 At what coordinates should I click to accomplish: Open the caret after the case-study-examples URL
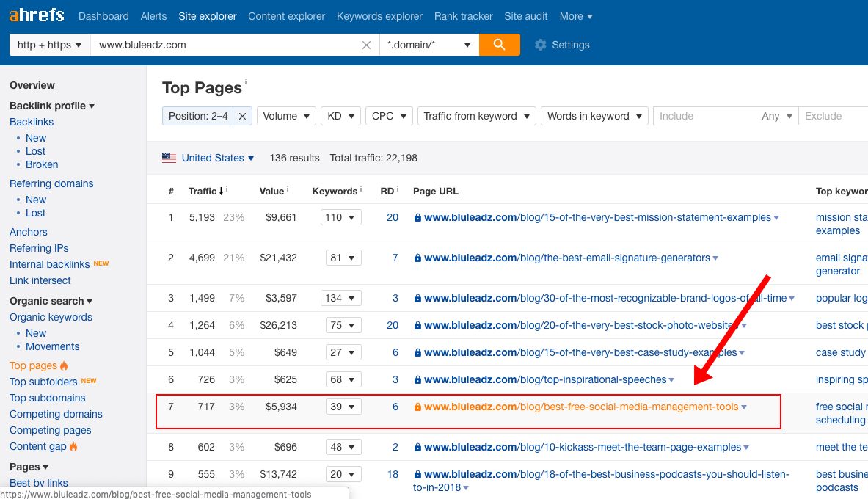pyautogui.click(x=742, y=354)
